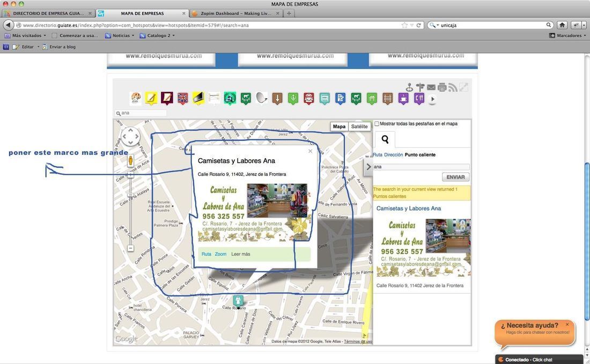This screenshot has height=364, width=590.
Task: Select the blue document-pen category marker
Action: coord(340,98)
